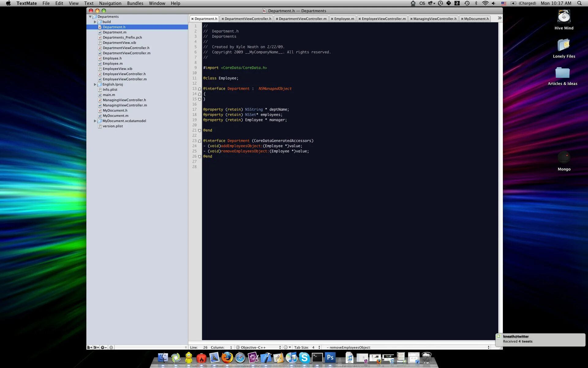This screenshot has width=588, height=368.
Task: Click the Time Machine menu bar icon
Action: [467, 3]
